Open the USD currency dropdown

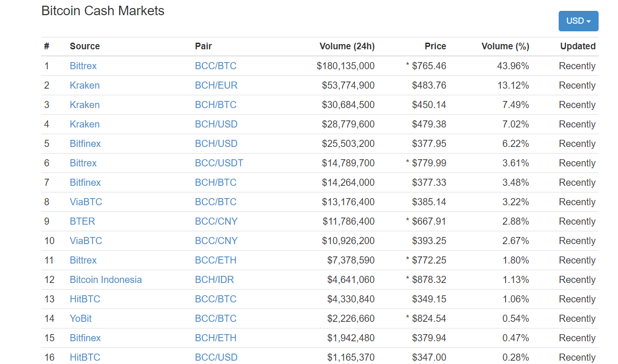pyautogui.click(x=578, y=21)
